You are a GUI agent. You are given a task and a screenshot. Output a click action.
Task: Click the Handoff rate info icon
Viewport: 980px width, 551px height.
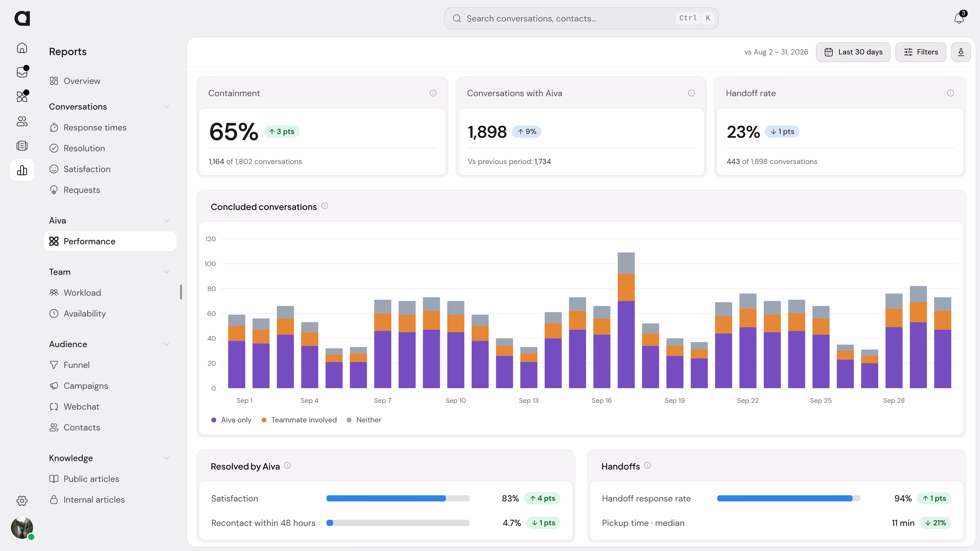(x=951, y=93)
